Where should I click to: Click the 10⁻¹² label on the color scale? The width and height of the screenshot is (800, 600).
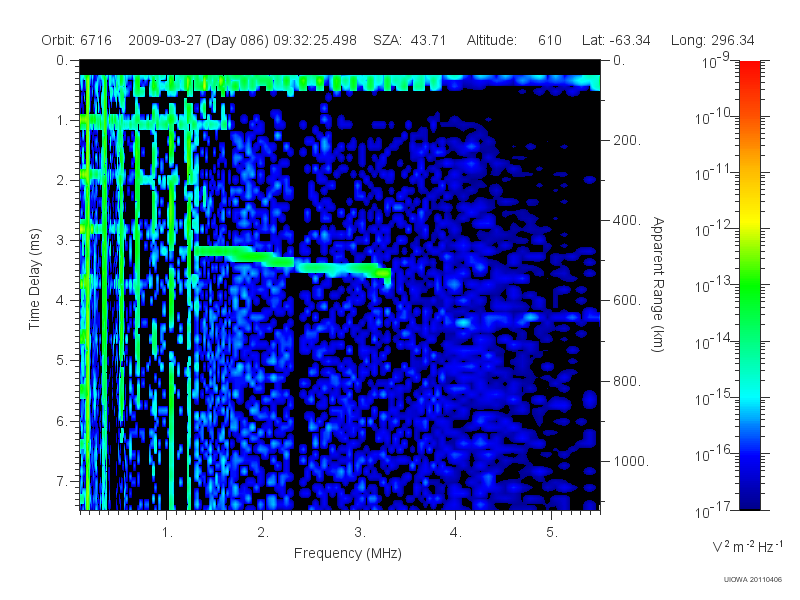[x=714, y=229]
